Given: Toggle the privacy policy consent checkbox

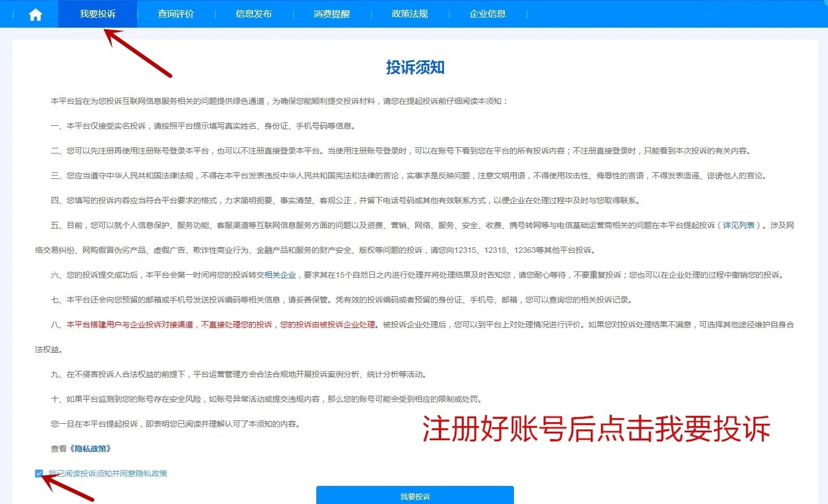Looking at the screenshot, I should [x=39, y=474].
